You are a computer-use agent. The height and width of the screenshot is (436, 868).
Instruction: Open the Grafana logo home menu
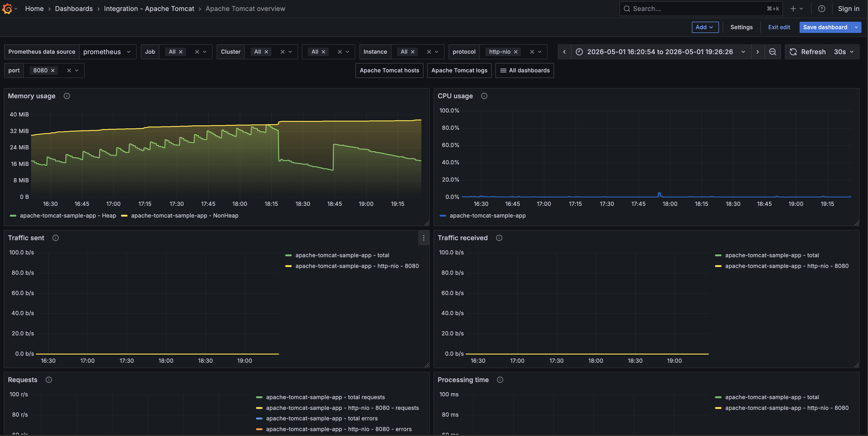click(x=7, y=9)
